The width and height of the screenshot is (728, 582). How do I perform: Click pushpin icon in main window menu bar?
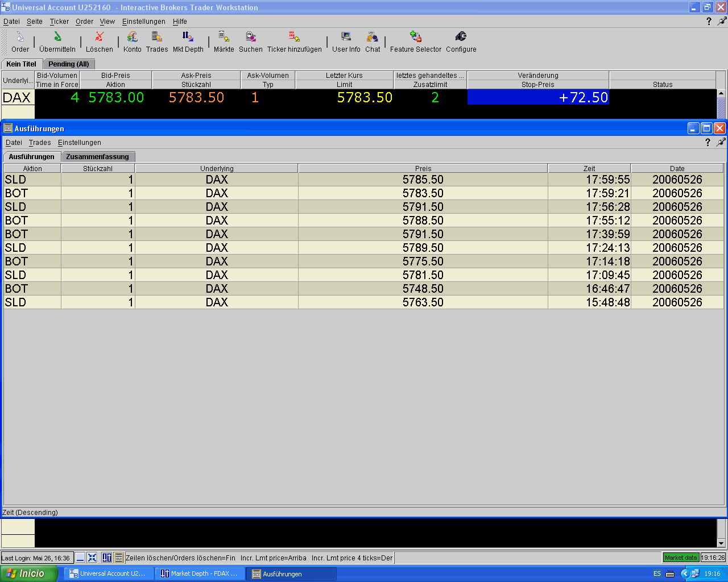point(722,21)
